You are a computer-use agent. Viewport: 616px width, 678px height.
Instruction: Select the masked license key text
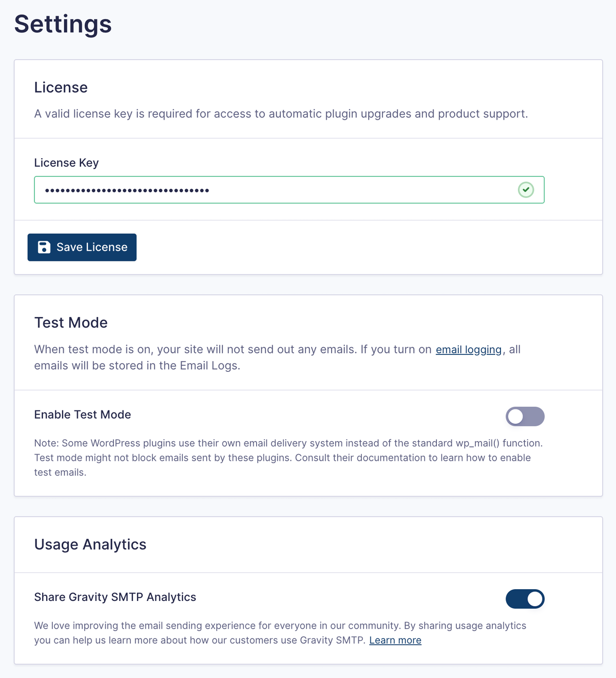click(126, 190)
